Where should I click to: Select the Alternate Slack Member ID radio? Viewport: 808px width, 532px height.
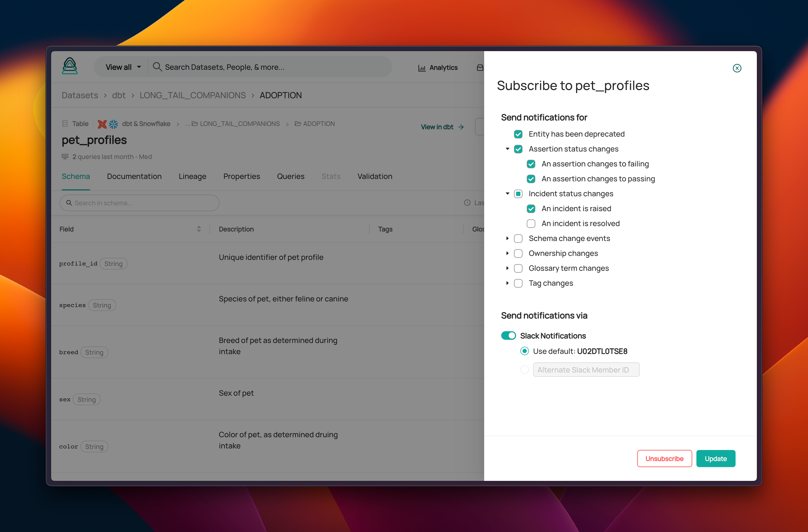[x=524, y=369]
